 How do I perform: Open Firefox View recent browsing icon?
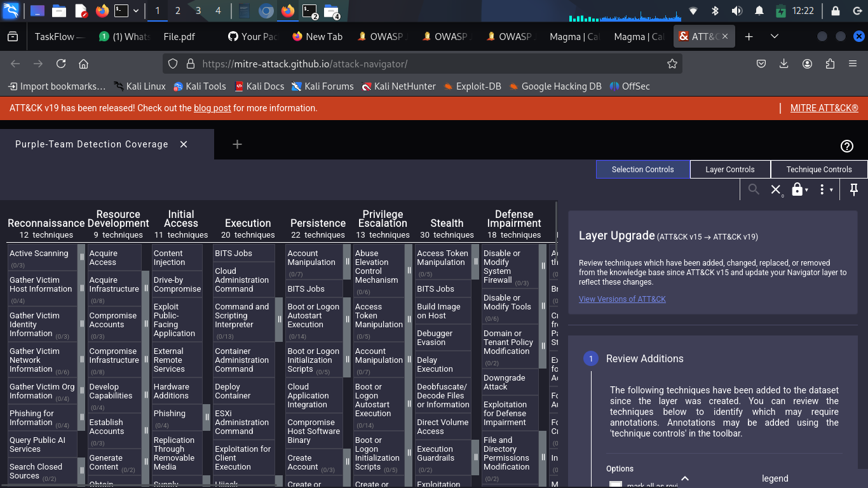(x=13, y=37)
